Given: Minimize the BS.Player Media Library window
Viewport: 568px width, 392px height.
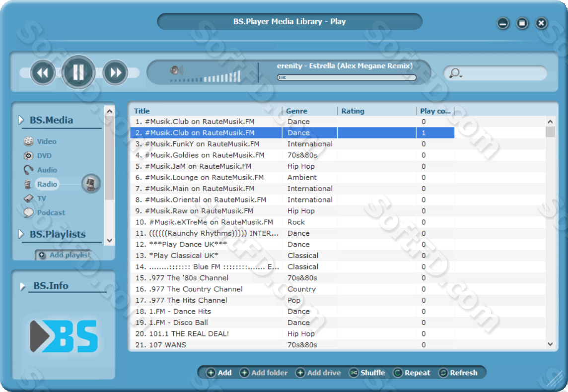Looking at the screenshot, I should 503,23.
